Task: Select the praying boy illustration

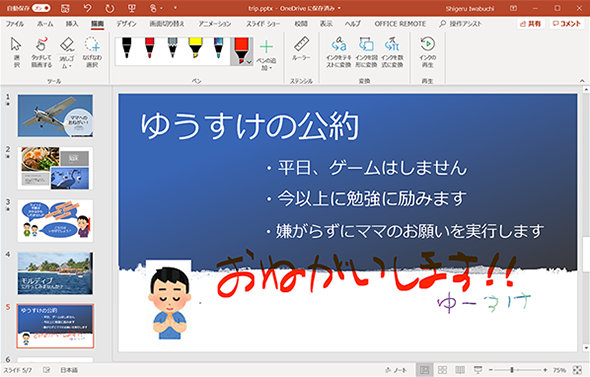Action: click(169, 301)
